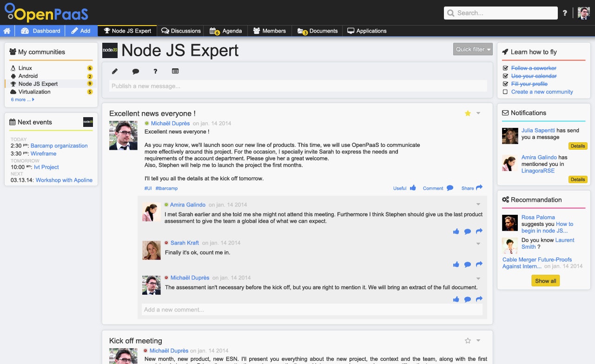Open 'Workshop with Apoline' event
The height and width of the screenshot is (364, 595).
pyautogui.click(x=64, y=180)
